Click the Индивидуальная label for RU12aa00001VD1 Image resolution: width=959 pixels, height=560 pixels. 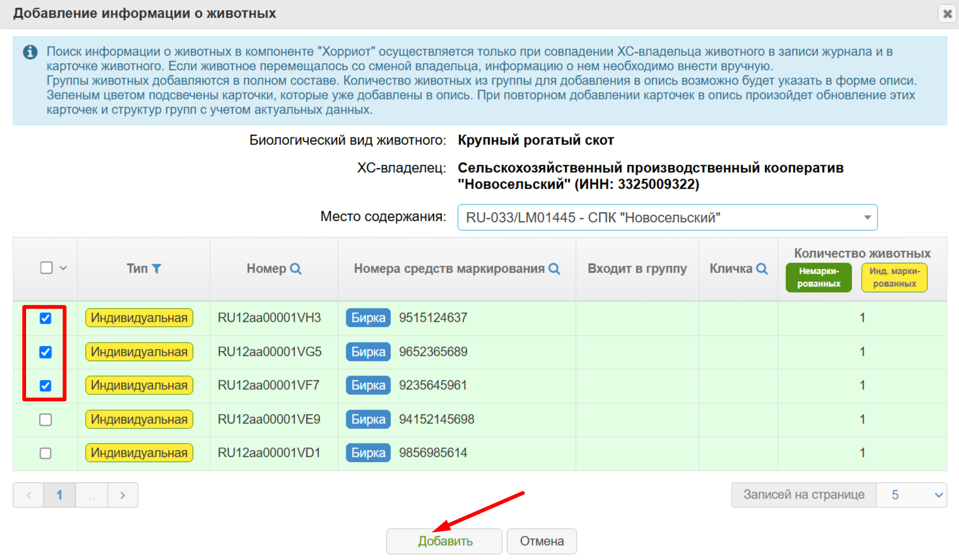[x=139, y=453]
